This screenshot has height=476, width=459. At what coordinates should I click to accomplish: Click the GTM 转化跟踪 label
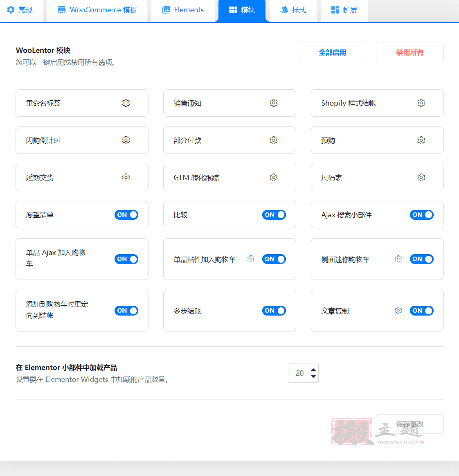click(196, 178)
